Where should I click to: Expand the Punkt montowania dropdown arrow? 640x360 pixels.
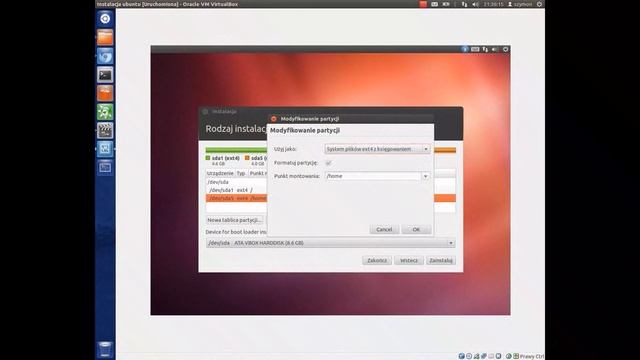pos(425,176)
